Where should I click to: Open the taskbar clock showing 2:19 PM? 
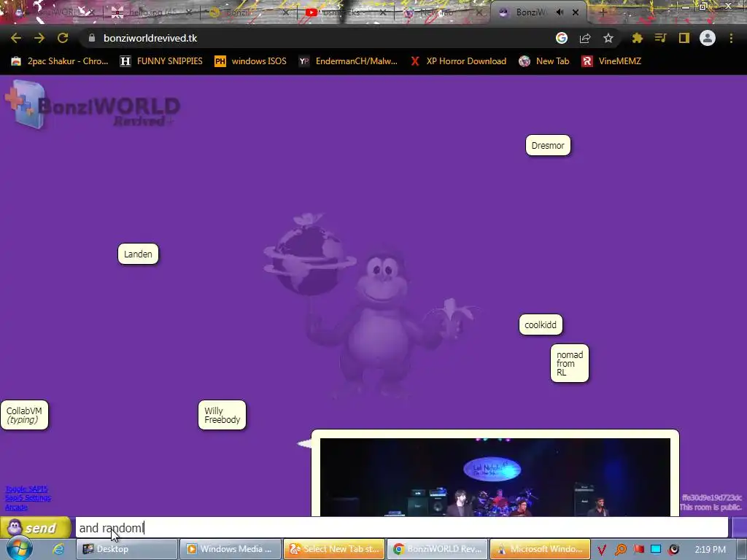[x=711, y=550]
